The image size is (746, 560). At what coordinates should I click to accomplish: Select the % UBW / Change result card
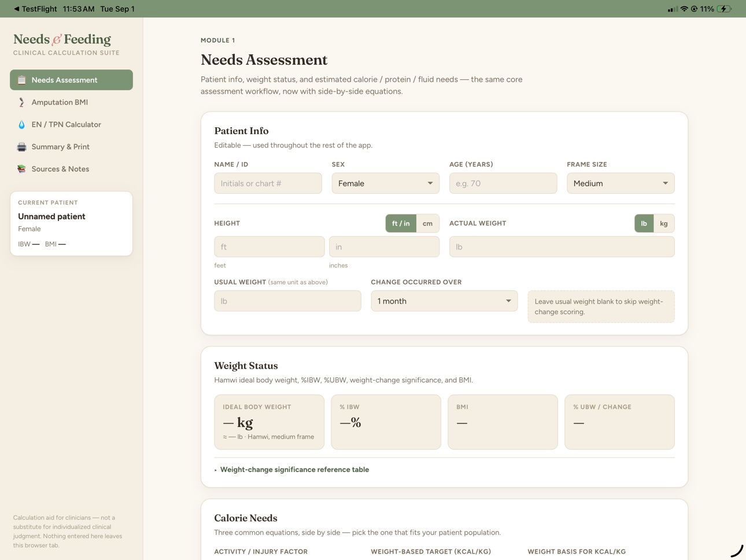coord(619,422)
